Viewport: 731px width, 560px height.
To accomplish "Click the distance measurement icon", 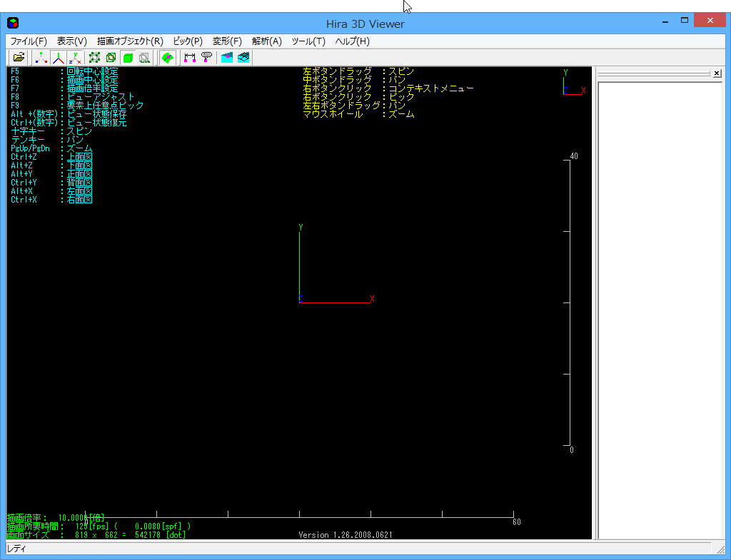I will pyautogui.click(x=190, y=58).
